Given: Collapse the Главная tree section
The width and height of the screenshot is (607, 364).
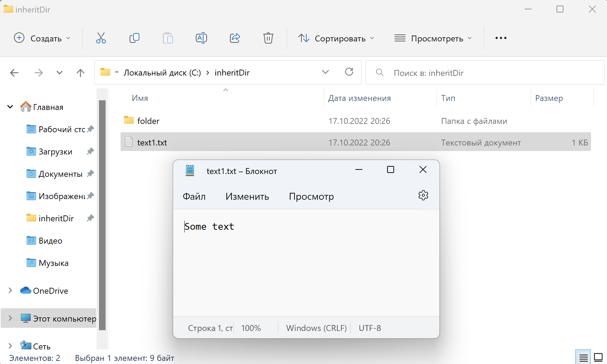Looking at the screenshot, I should 10,107.
